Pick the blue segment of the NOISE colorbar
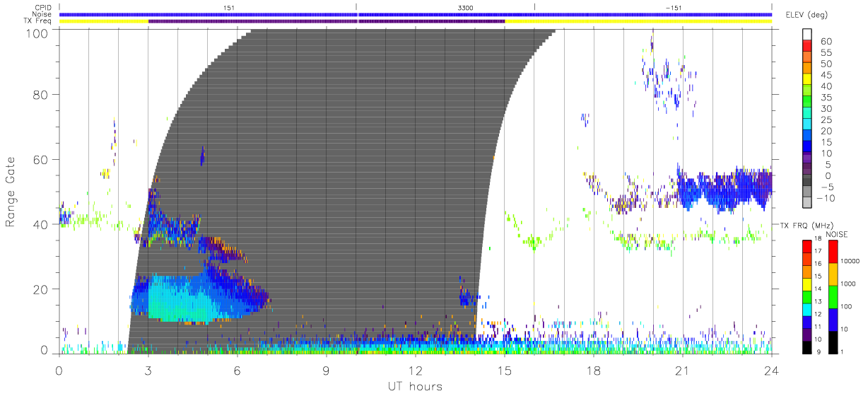868x401 pixels. coord(832,320)
